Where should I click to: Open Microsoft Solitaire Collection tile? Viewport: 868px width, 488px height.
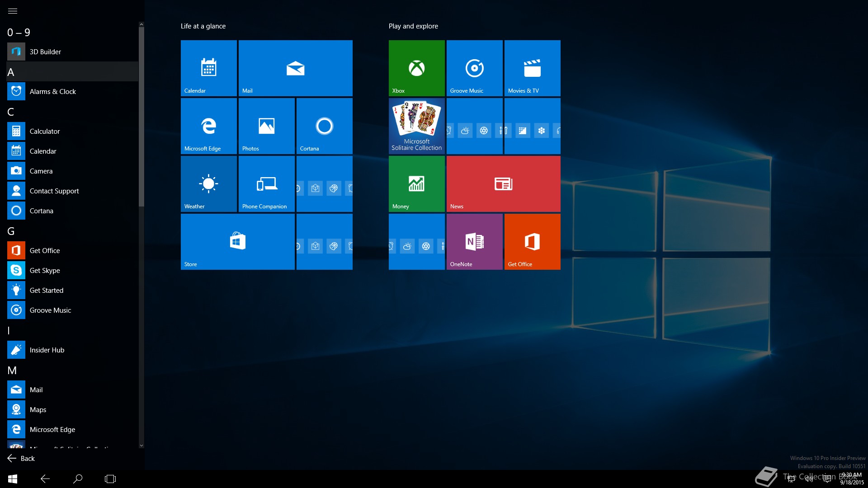pos(417,126)
